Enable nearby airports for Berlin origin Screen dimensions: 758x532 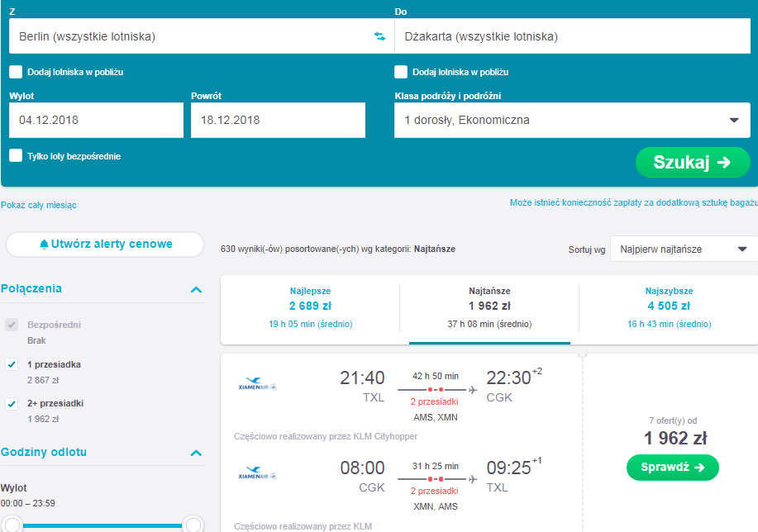point(16,72)
